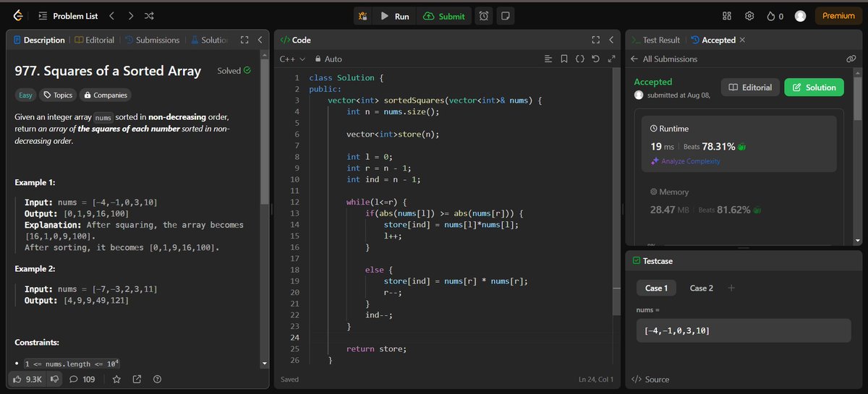The height and width of the screenshot is (394, 868).
Task: Share the problem link icon
Action: pos(137,379)
